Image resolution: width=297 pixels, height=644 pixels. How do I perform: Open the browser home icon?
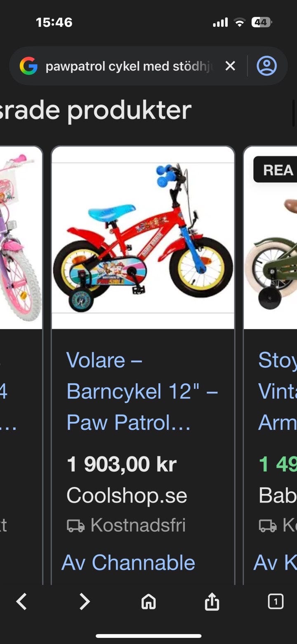click(148, 601)
